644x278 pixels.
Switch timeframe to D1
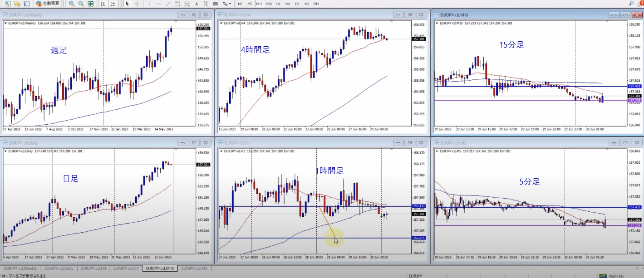coord(297,4)
